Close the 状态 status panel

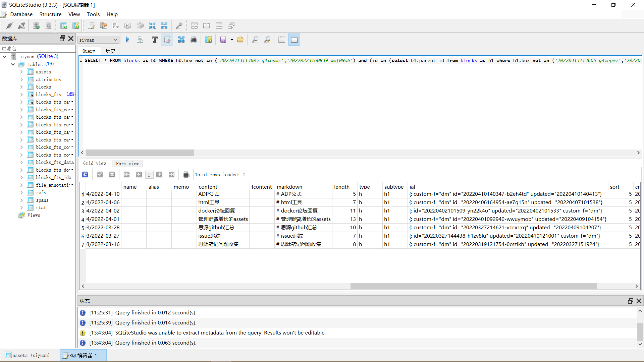coord(639,301)
